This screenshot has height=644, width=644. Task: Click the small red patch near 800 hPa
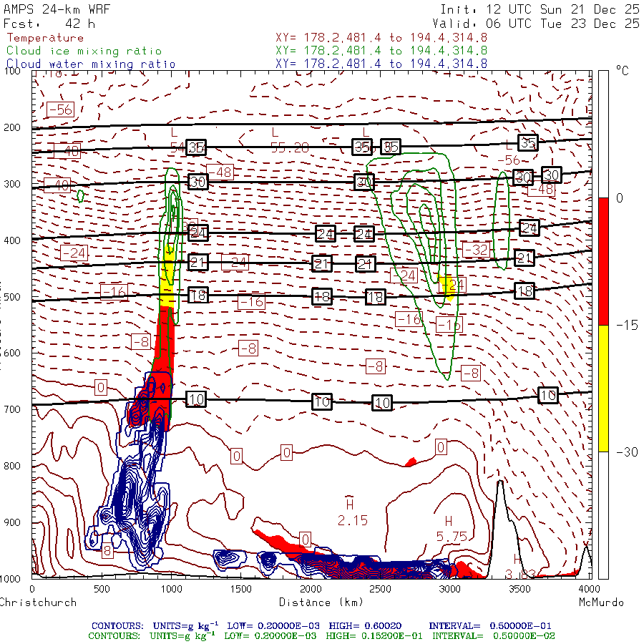(x=411, y=462)
